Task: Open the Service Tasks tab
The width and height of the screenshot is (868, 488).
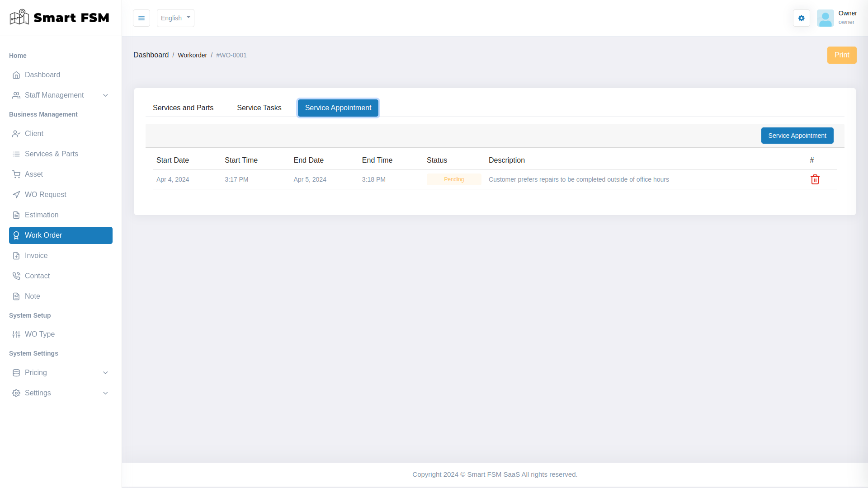Action: pos(259,108)
